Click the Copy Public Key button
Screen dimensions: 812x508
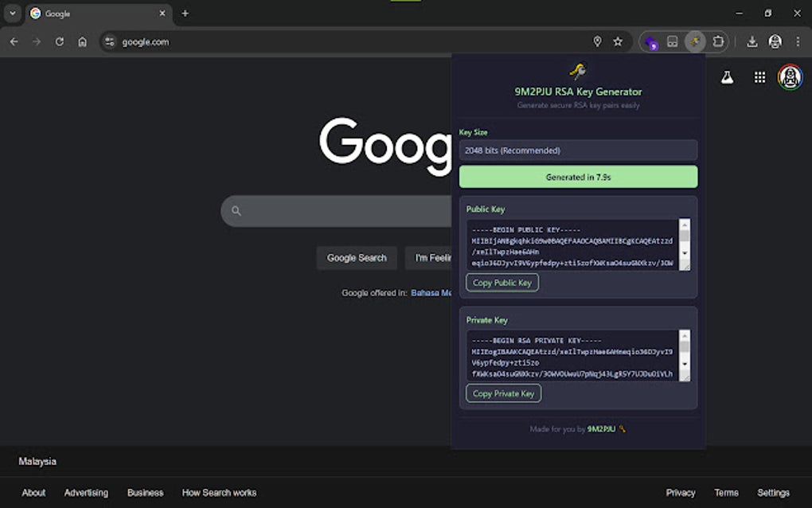[502, 283]
